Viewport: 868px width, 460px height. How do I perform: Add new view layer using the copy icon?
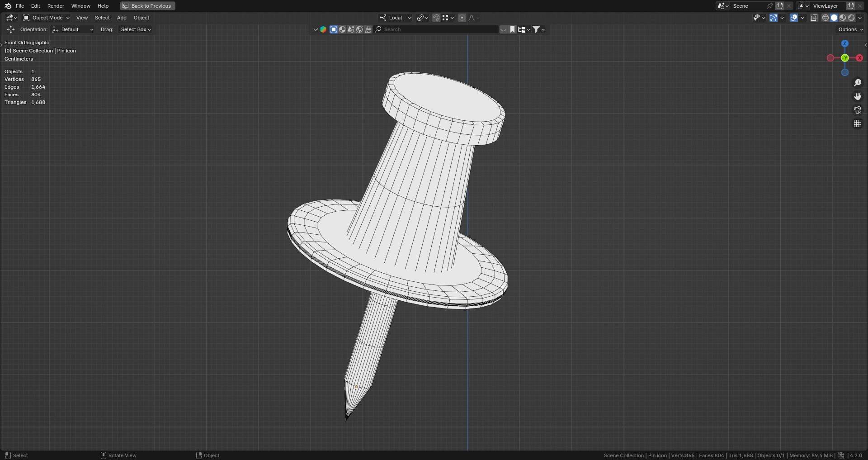tap(850, 6)
